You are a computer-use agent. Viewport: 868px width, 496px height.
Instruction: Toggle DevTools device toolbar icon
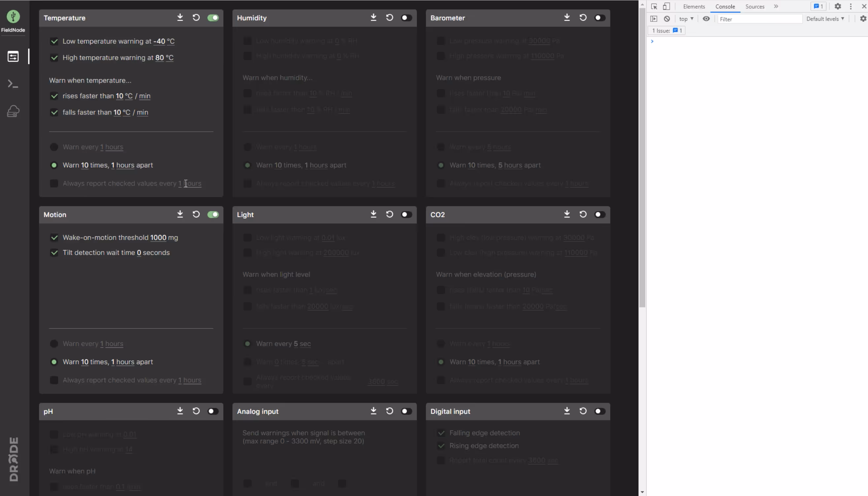[x=666, y=7]
